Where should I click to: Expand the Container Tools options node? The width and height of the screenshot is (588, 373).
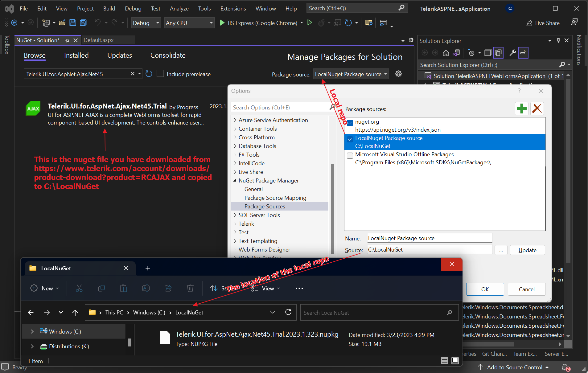click(x=235, y=129)
